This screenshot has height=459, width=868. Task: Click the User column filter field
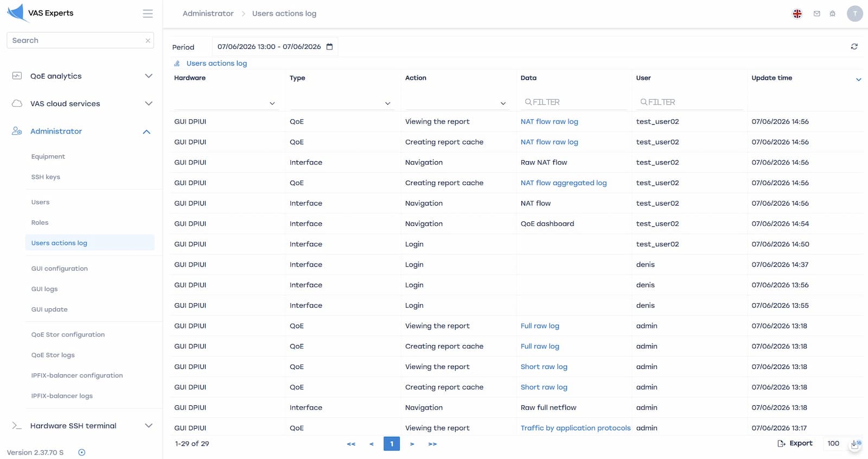pos(690,102)
